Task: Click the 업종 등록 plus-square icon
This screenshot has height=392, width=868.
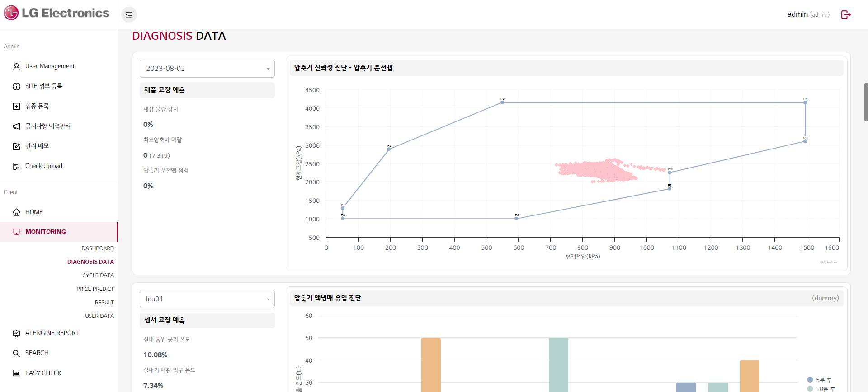Action: [x=16, y=106]
